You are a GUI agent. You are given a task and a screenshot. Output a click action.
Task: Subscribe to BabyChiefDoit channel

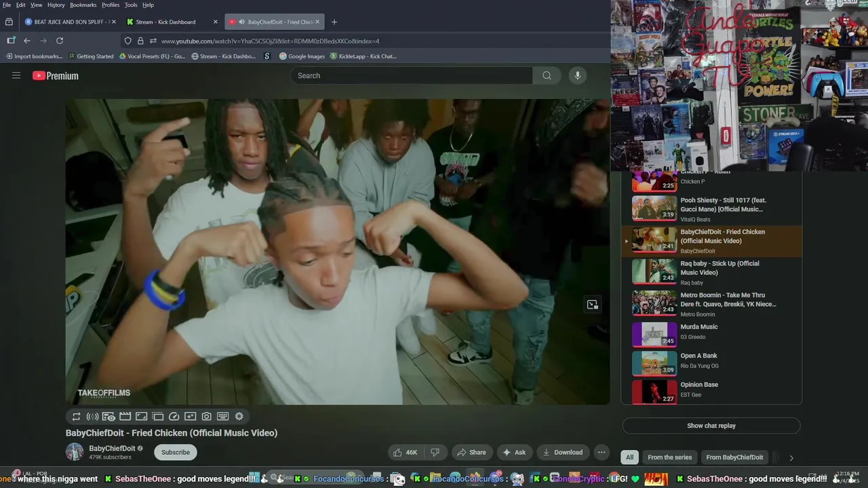pyautogui.click(x=176, y=452)
